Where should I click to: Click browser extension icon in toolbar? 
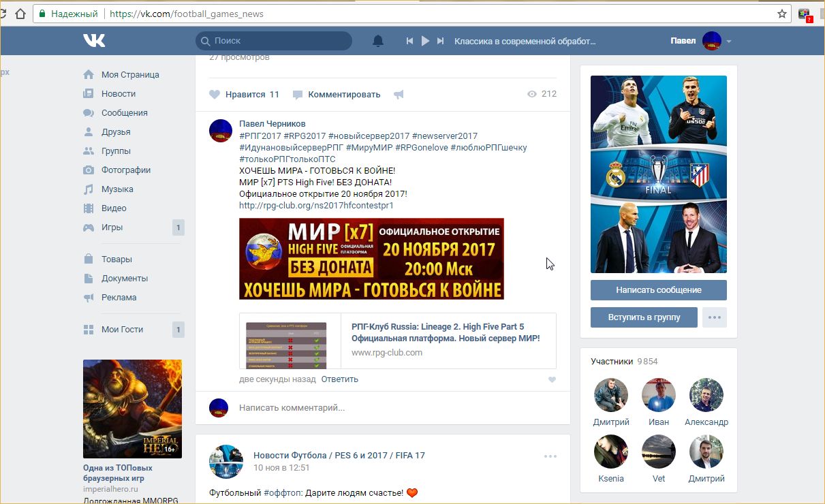805,14
